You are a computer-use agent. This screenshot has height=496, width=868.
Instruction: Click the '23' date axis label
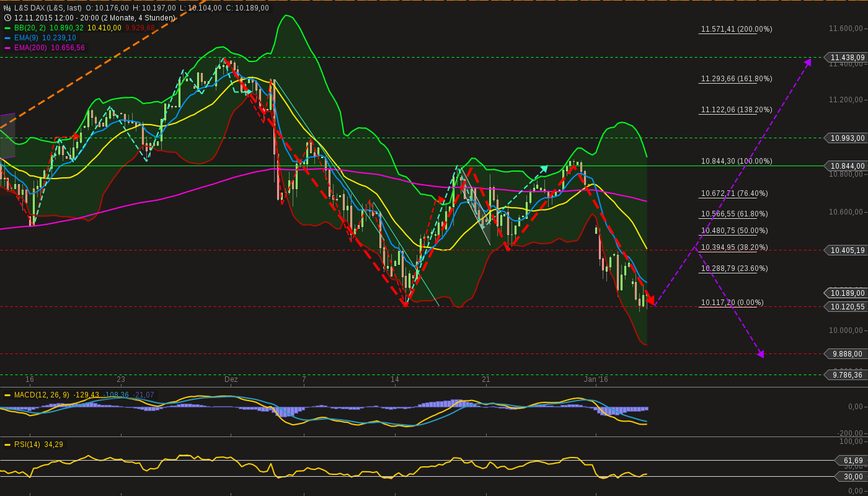click(121, 379)
